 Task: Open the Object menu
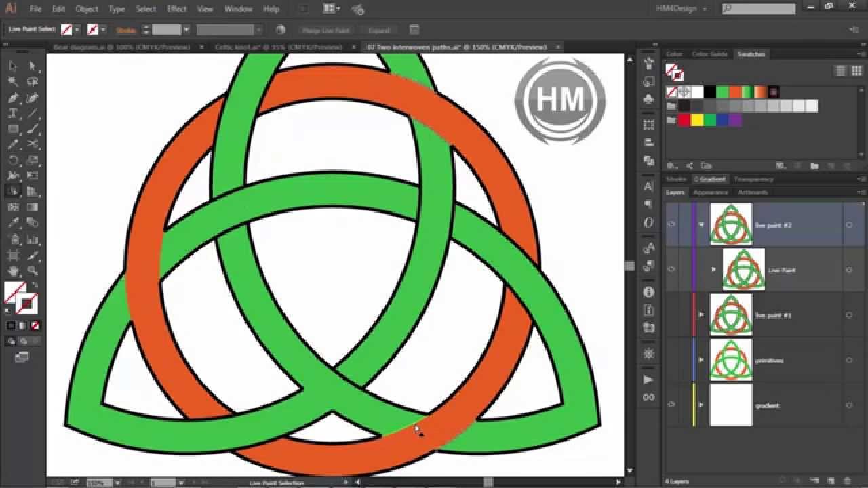[x=87, y=9]
